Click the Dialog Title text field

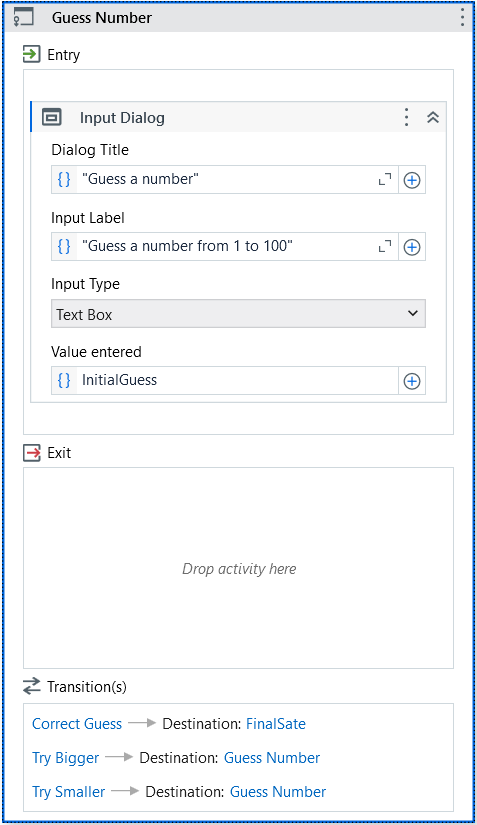coord(225,179)
